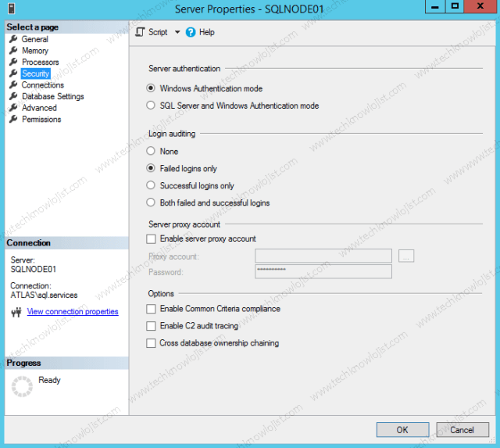
Task: Select Windows Authentication mode
Action: (x=151, y=88)
